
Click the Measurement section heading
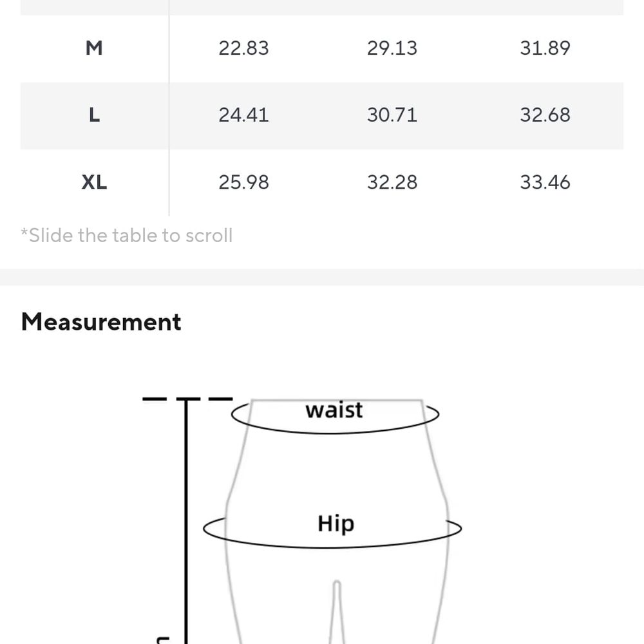click(x=101, y=321)
